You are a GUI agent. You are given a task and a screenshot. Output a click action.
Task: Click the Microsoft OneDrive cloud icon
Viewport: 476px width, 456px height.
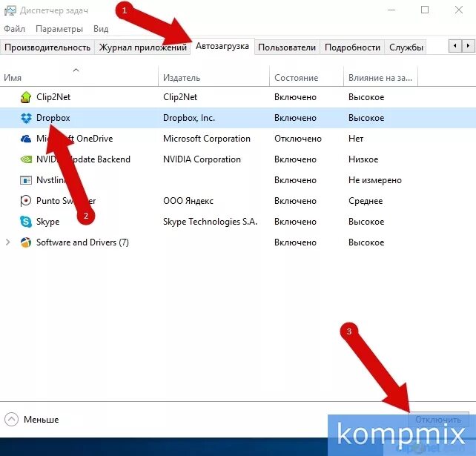[26, 139]
